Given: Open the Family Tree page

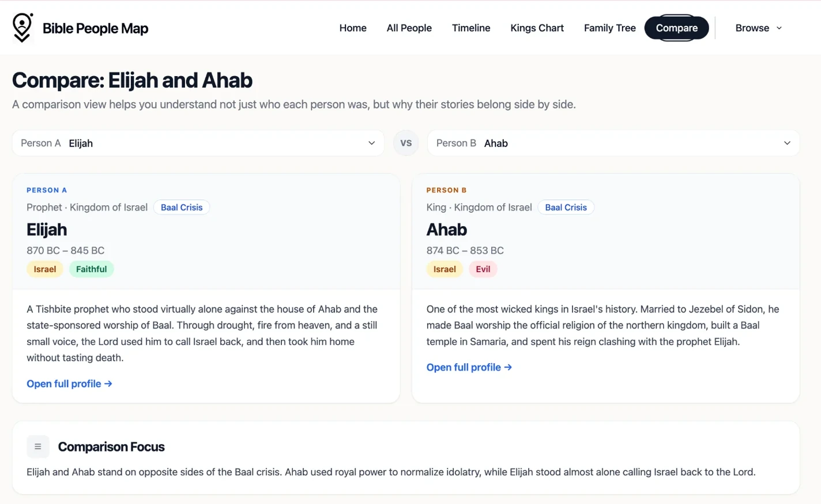Looking at the screenshot, I should coord(609,28).
